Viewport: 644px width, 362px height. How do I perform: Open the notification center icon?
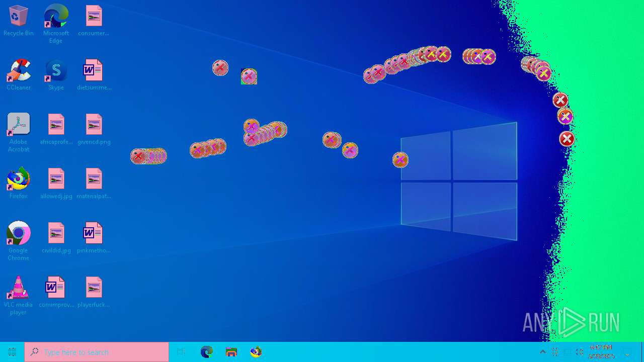[x=627, y=352]
